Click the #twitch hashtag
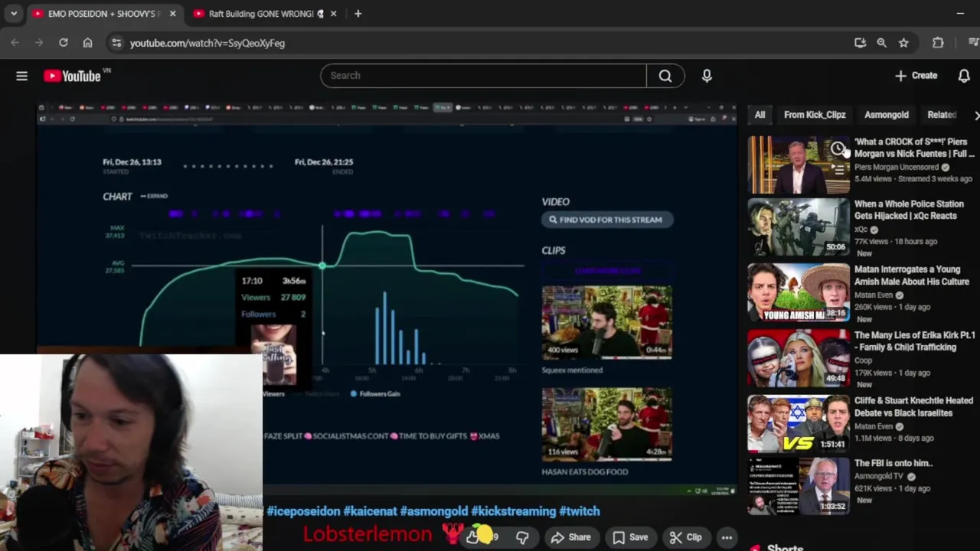 point(580,511)
